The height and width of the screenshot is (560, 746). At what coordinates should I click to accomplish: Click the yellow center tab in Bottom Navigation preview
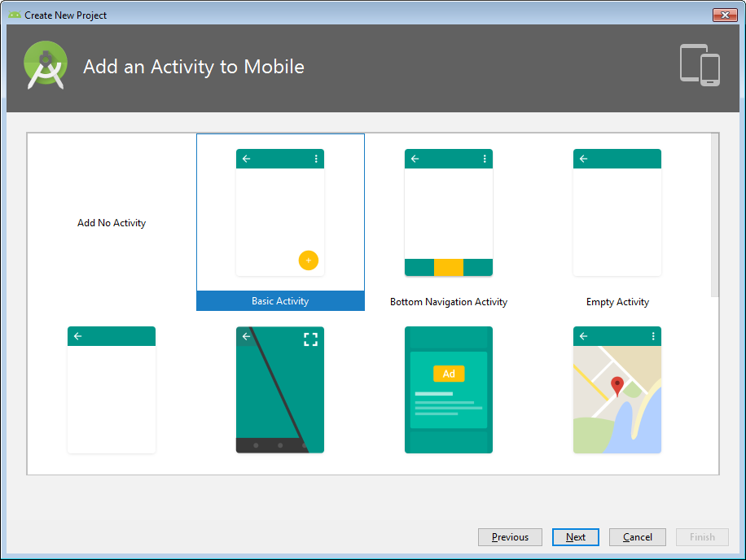click(449, 268)
